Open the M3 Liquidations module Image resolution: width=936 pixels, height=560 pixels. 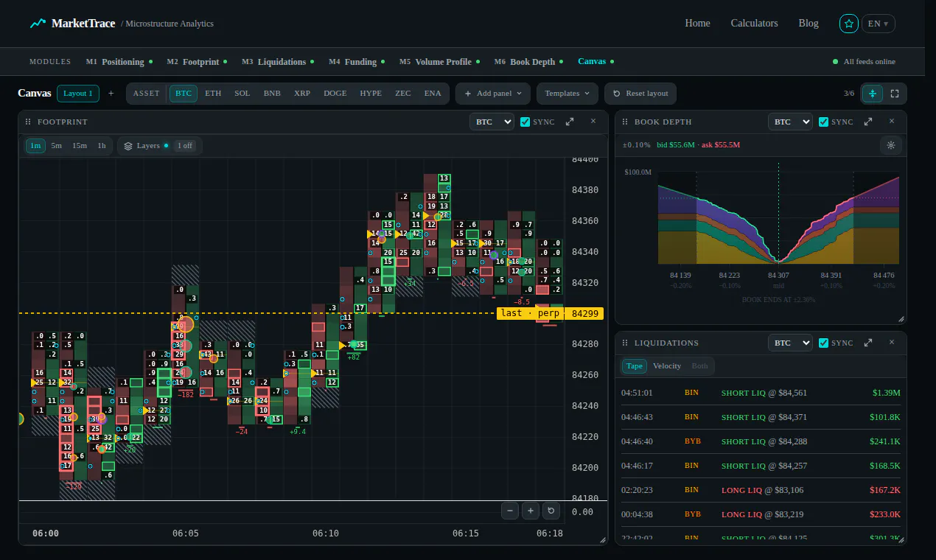click(278, 62)
